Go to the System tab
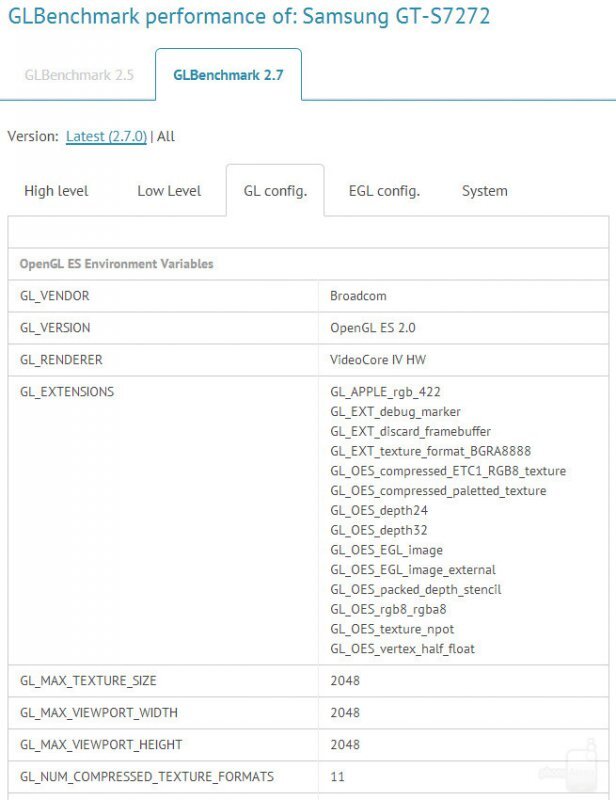 coord(484,191)
